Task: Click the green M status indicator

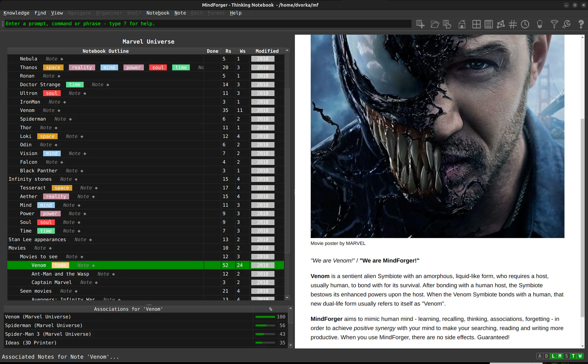Action: point(560,356)
